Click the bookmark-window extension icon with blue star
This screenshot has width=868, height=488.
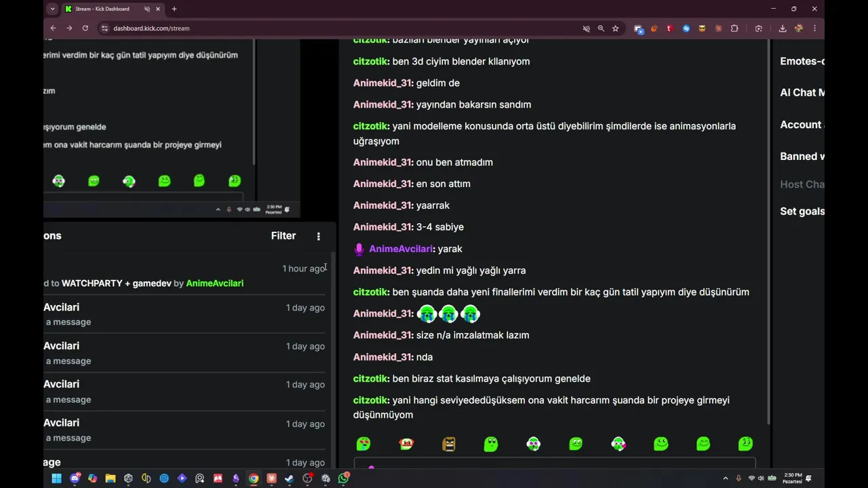point(638,28)
